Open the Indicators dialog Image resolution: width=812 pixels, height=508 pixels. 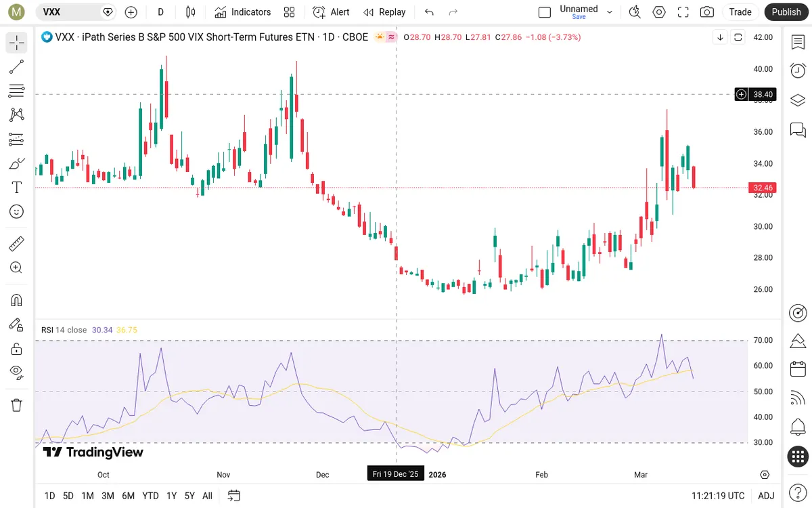pos(243,12)
